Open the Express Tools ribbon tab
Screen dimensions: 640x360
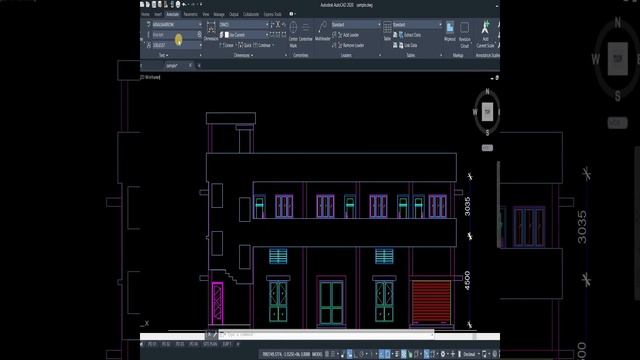tap(273, 14)
